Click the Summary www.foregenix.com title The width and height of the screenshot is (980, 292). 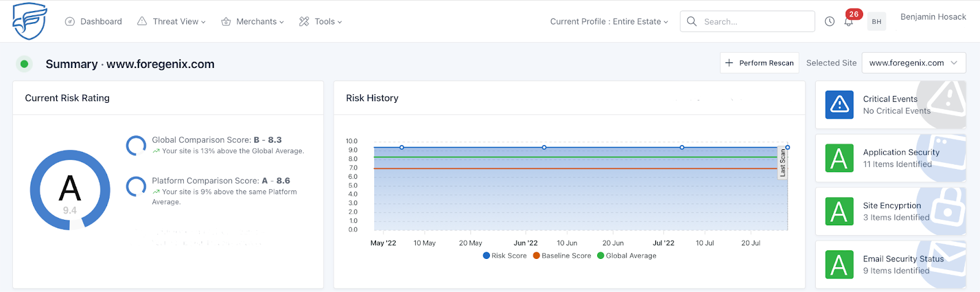tap(130, 64)
